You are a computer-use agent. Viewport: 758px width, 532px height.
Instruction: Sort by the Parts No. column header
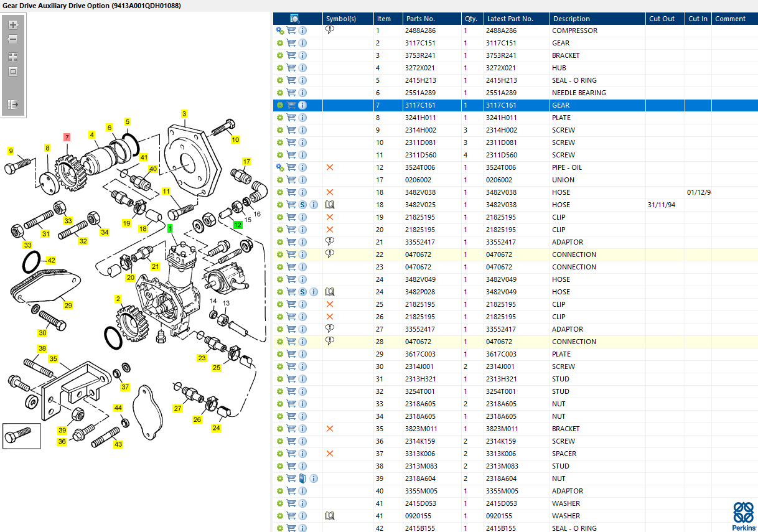(x=432, y=19)
